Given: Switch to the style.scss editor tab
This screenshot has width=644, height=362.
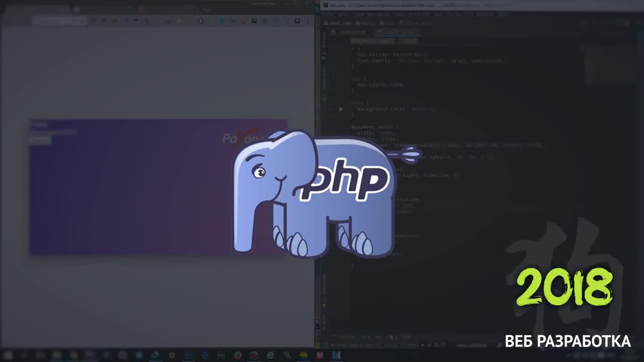Looking at the screenshot, I should pos(396,32).
